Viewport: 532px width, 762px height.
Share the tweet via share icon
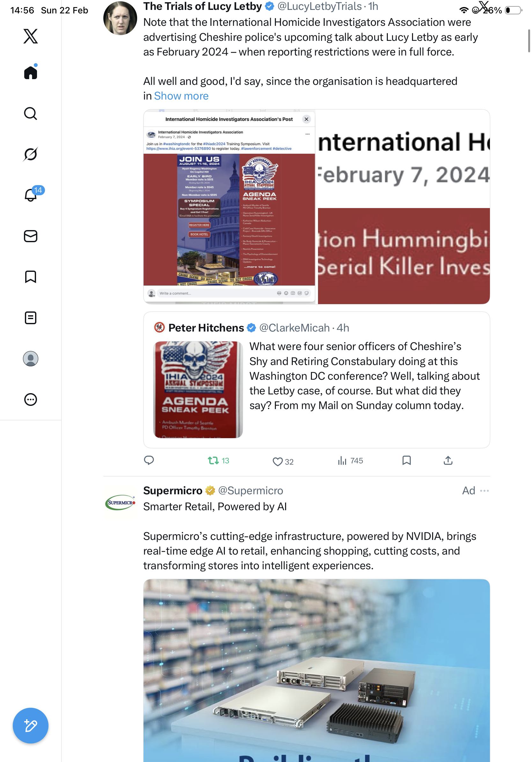point(448,460)
